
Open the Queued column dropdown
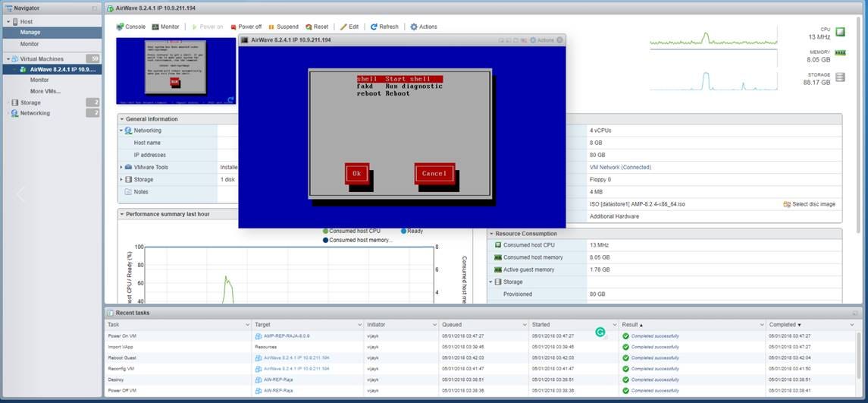[x=525, y=325]
